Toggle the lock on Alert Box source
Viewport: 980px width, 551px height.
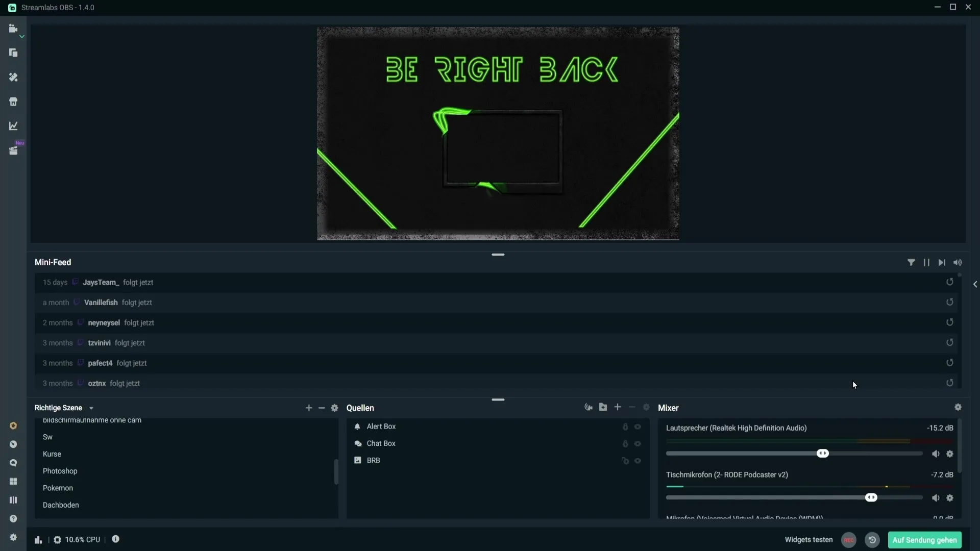click(625, 427)
